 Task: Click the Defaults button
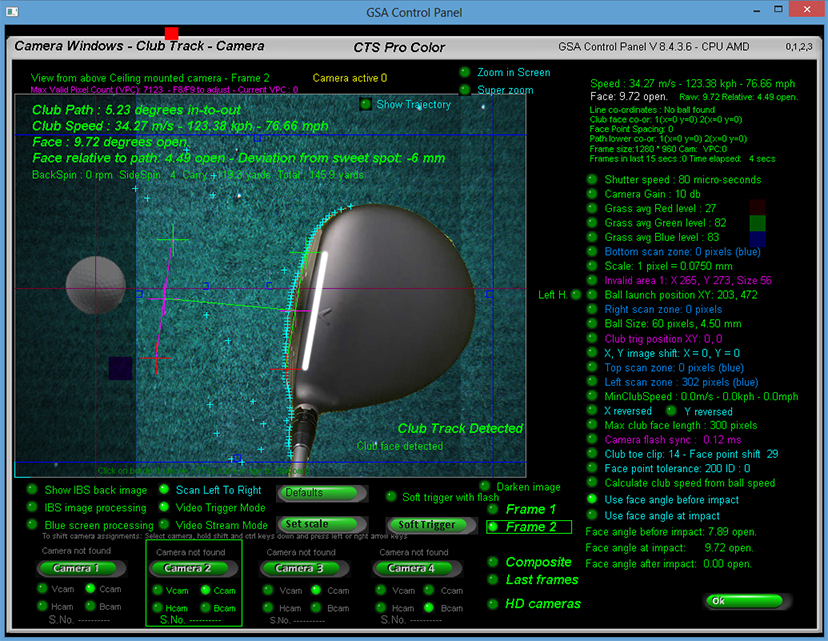coord(322,493)
